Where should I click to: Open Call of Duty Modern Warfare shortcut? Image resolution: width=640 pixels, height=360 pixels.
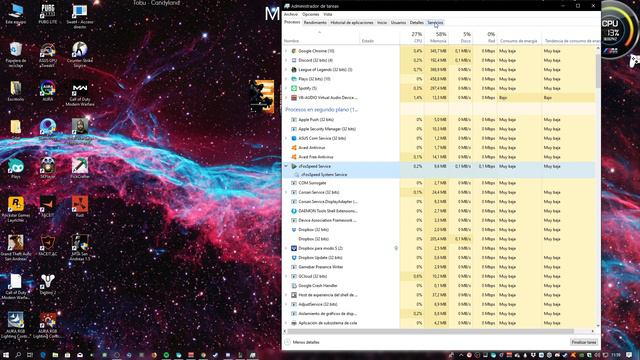tap(80, 93)
